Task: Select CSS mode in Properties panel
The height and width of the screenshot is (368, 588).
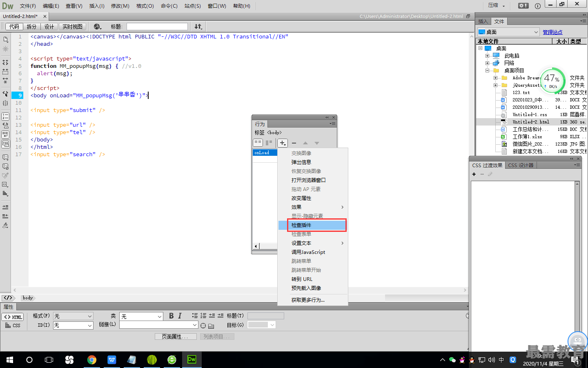Action: 13,325
